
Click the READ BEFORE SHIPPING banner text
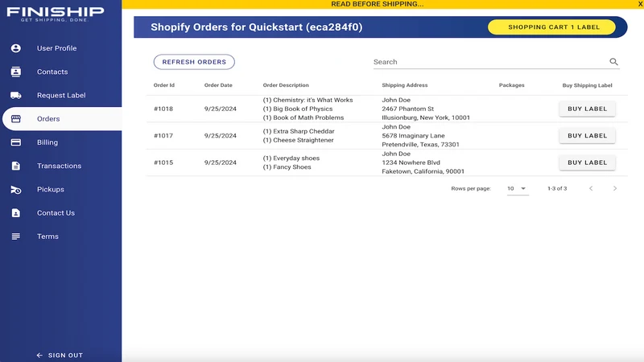[x=377, y=4]
